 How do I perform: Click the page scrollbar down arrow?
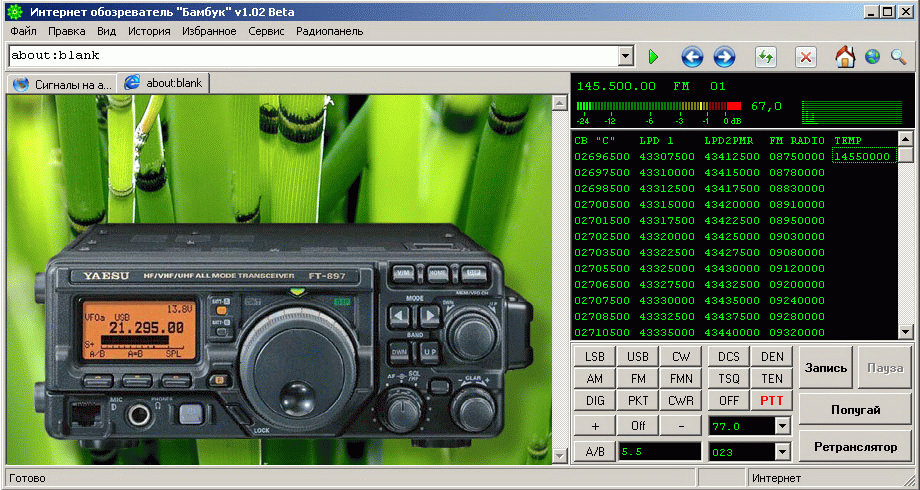pyautogui.click(x=559, y=455)
